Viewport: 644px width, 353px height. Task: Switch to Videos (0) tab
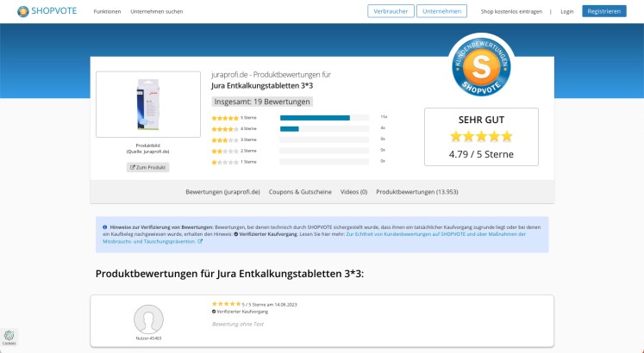[x=353, y=192]
